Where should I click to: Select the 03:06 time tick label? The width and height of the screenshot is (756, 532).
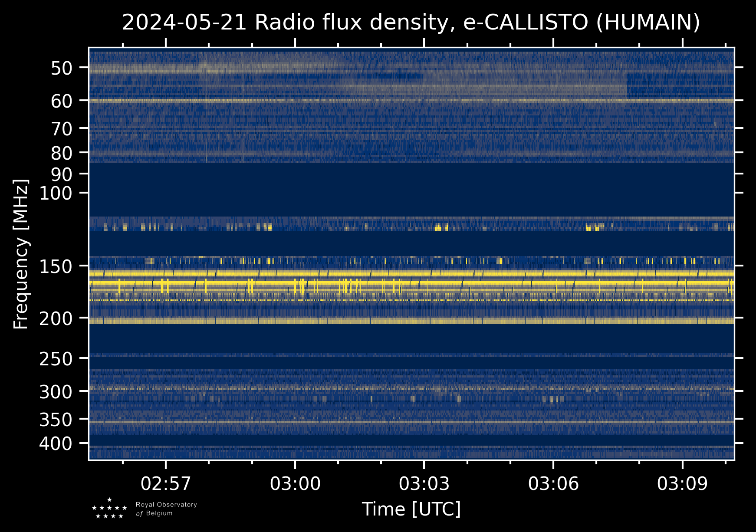pyautogui.click(x=553, y=483)
